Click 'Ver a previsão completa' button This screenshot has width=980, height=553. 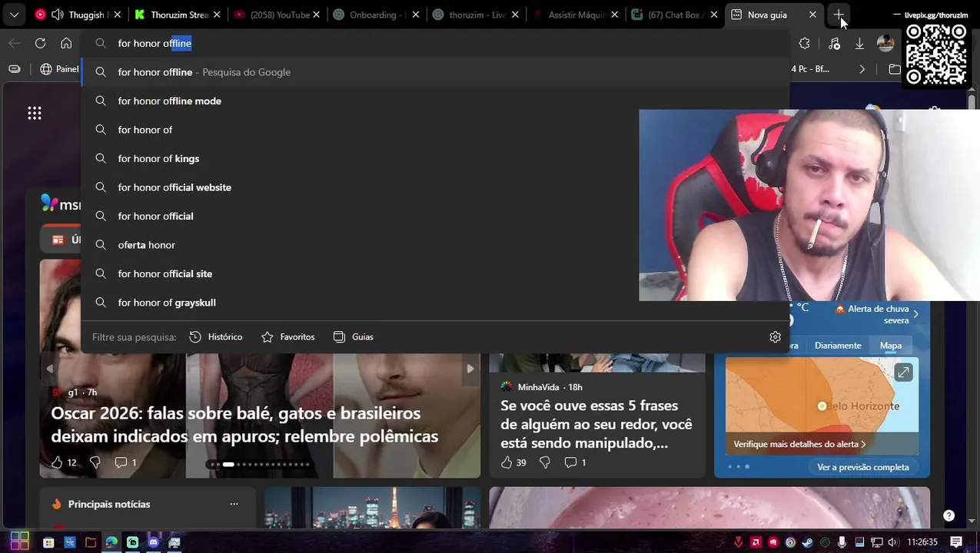coord(863,467)
